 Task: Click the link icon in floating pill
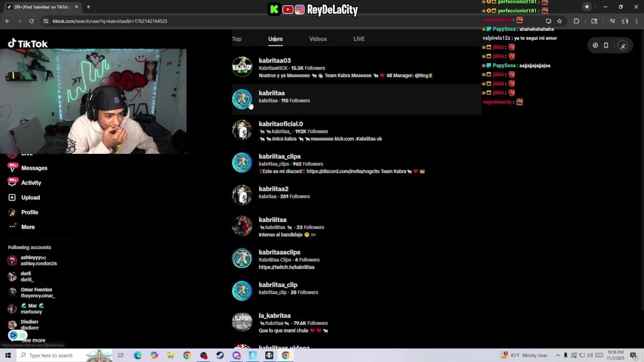pos(595,45)
